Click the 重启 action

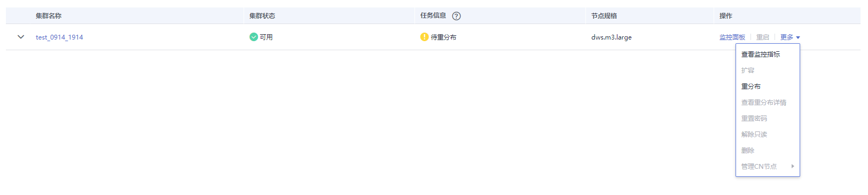763,37
